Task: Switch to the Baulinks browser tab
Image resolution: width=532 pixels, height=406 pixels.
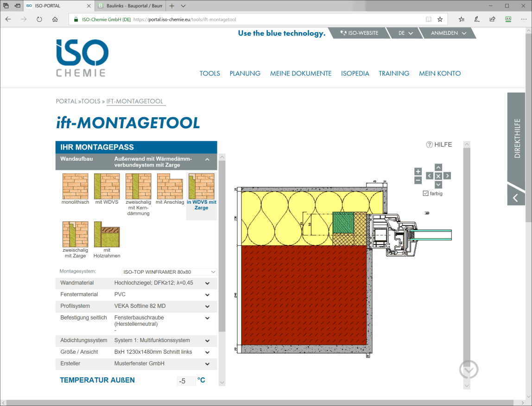Action: pos(131,6)
